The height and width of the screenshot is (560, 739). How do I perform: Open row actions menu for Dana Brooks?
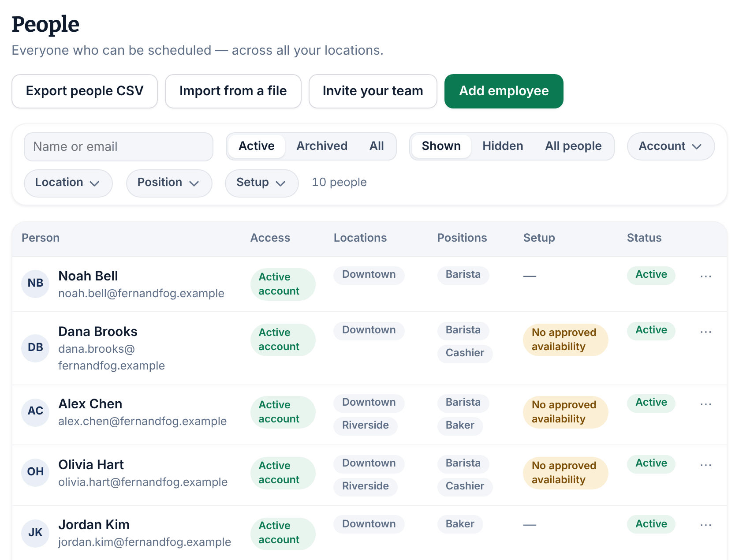point(705,332)
